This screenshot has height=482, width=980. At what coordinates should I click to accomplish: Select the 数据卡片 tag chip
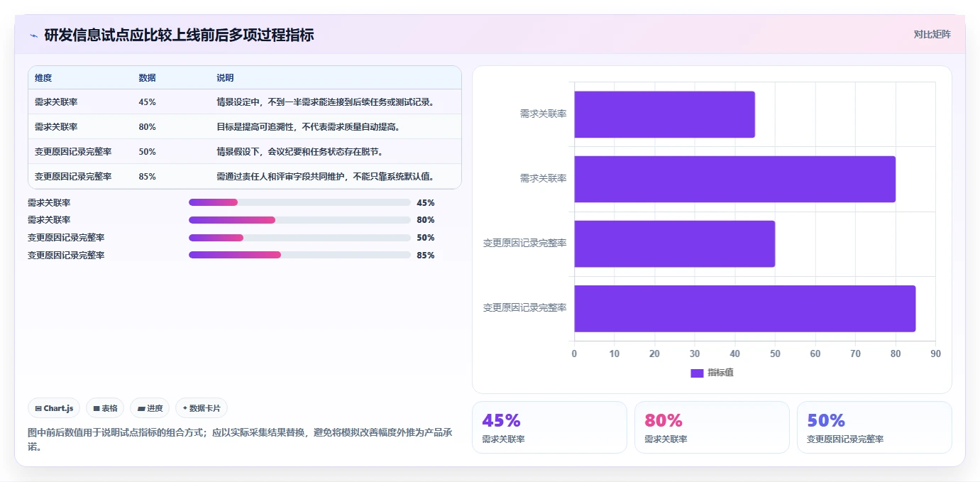click(x=202, y=408)
